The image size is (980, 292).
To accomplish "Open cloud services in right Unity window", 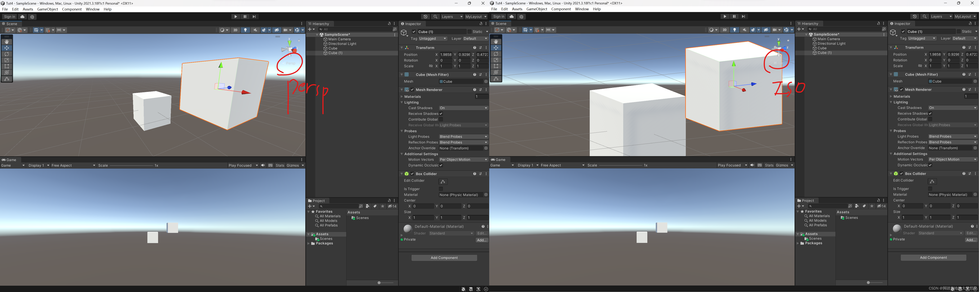I will (512, 17).
